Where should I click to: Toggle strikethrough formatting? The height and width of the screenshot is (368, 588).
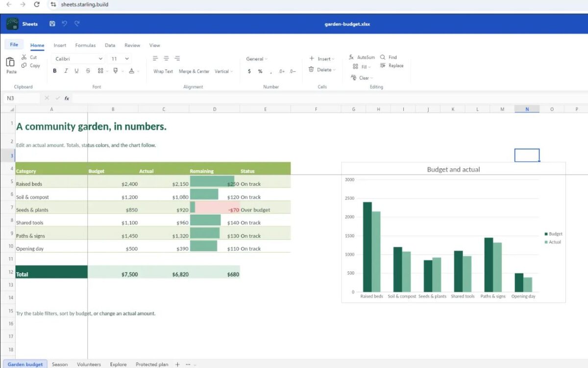[x=88, y=71]
